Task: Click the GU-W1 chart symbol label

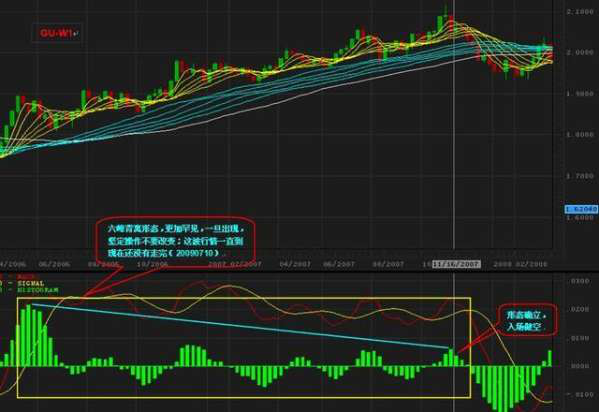Action: pos(55,34)
